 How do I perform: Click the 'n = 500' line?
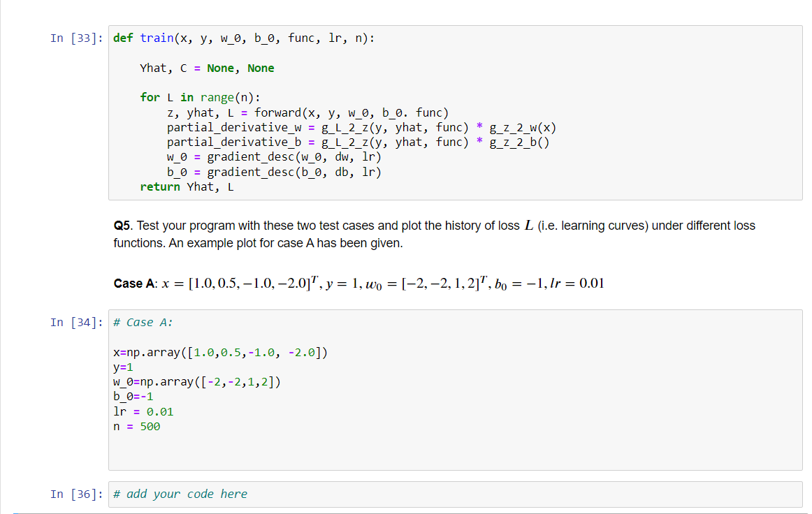pyautogui.click(x=137, y=427)
